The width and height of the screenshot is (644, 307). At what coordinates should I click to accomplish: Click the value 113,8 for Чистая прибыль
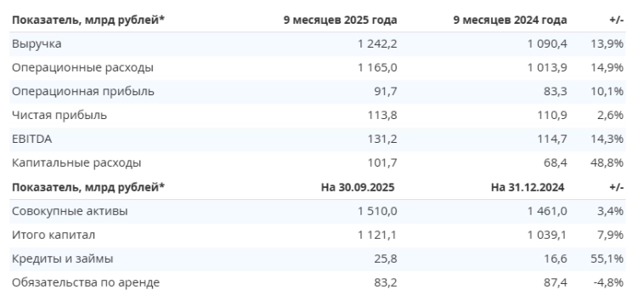(x=382, y=115)
